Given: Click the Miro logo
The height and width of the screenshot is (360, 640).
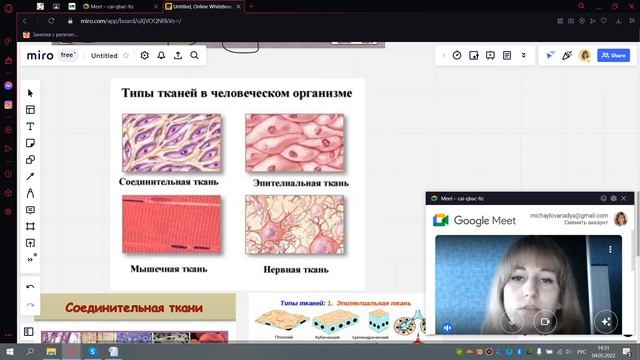Looking at the screenshot, I should click(x=40, y=56).
